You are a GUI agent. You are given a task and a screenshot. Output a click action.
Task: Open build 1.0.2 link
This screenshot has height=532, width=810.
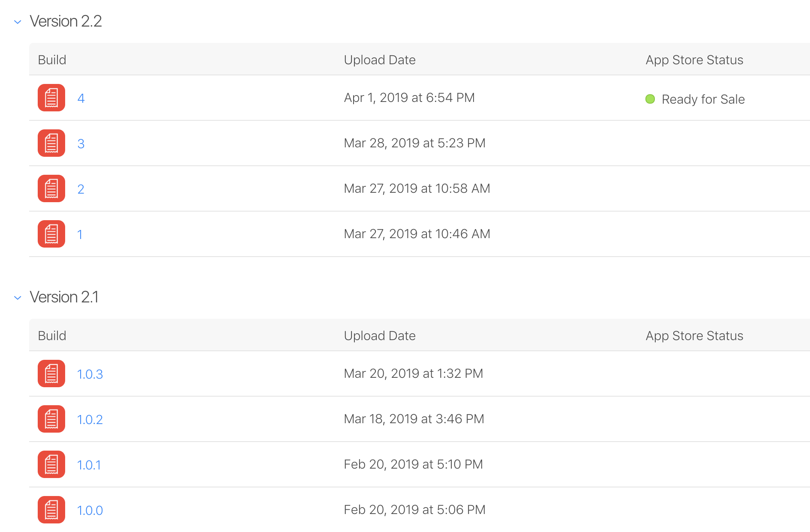(90, 420)
